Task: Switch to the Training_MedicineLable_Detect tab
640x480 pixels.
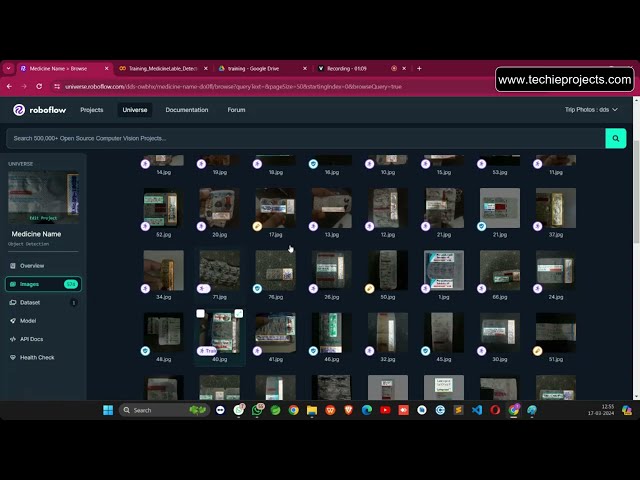Action: [163, 69]
